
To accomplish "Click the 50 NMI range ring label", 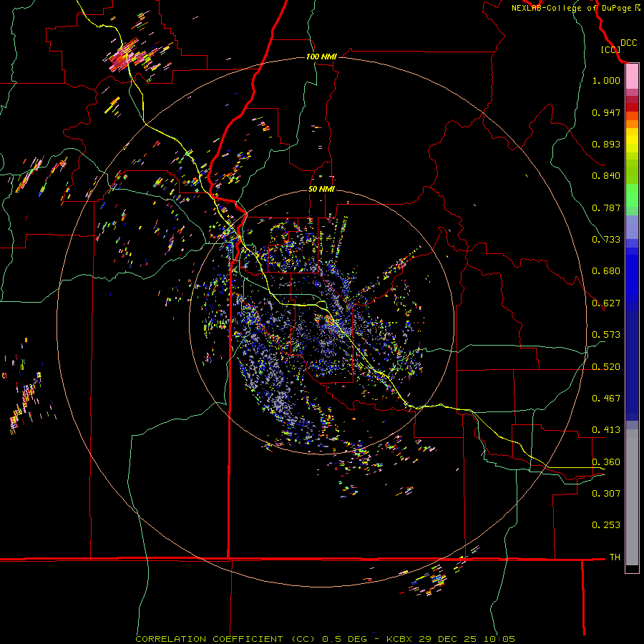I will coord(321,190).
